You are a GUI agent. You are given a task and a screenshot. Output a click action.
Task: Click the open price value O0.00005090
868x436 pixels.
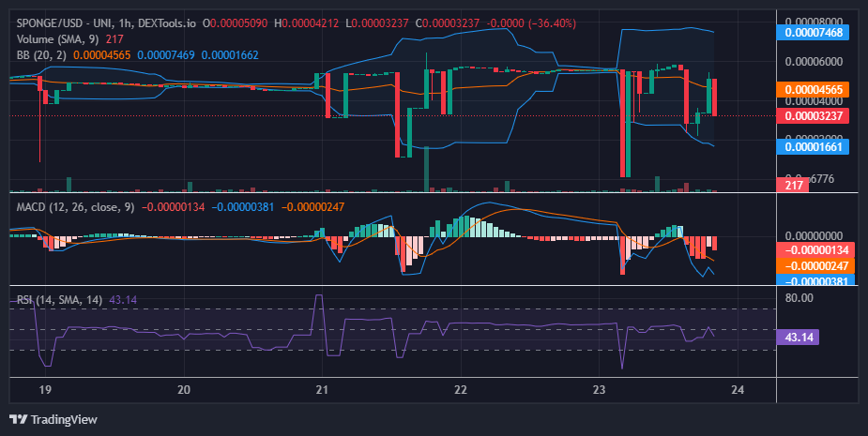[235, 23]
